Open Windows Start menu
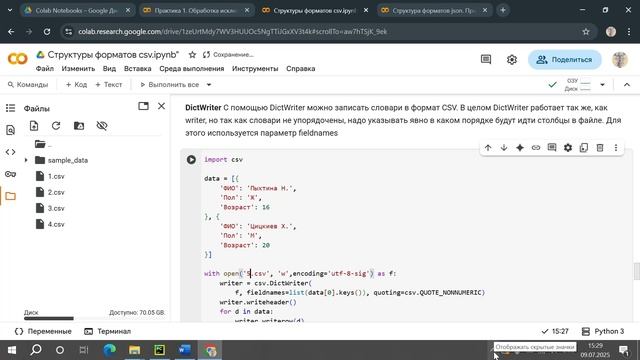The height and width of the screenshot is (360, 640). pyautogui.click(x=12, y=350)
